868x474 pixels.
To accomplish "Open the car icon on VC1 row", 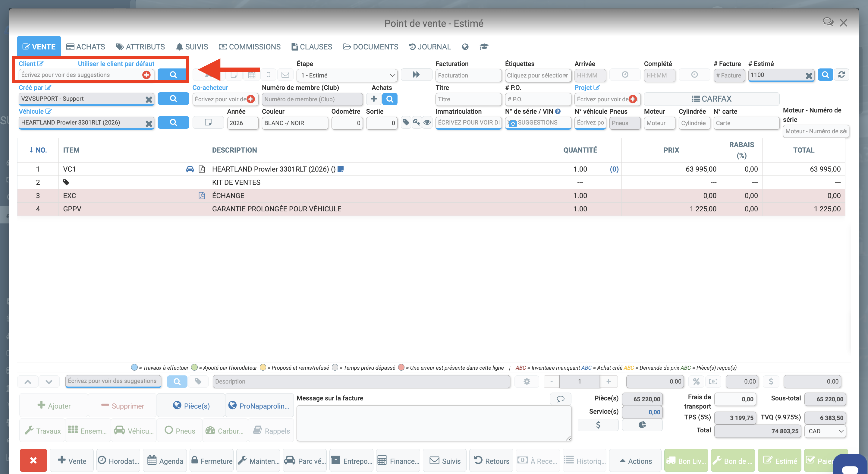I will coord(190,169).
